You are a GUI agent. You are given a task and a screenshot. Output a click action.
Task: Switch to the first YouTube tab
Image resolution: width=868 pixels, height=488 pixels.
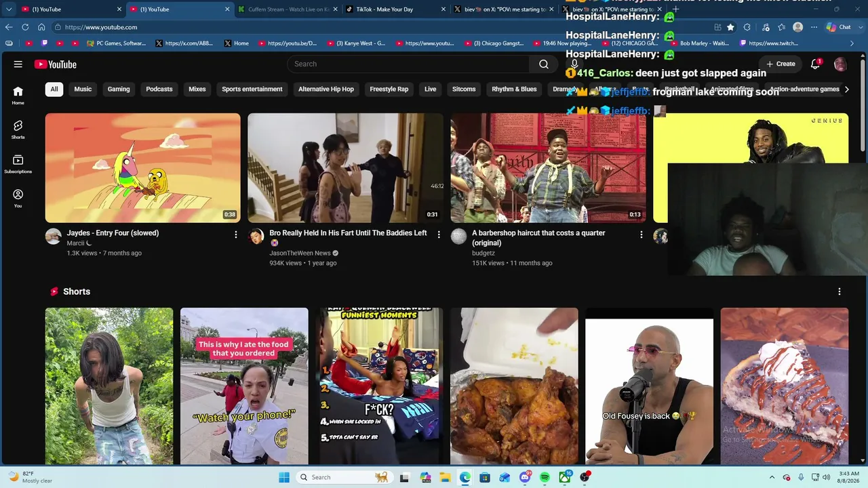72,9
